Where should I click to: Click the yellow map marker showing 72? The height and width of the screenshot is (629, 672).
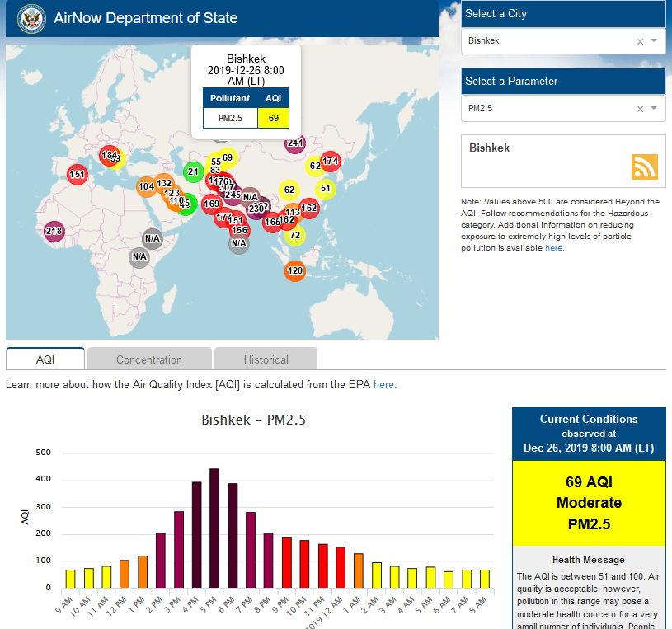tap(295, 236)
